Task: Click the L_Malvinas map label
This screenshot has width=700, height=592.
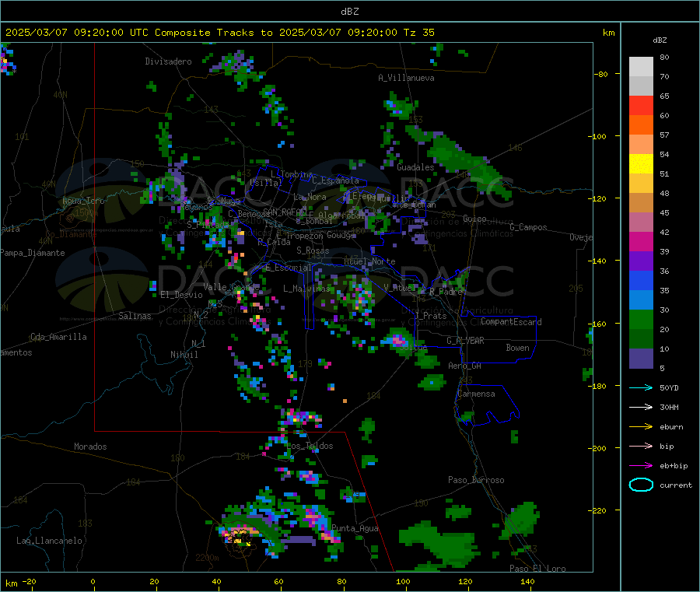Action: click(x=306, y=289)
